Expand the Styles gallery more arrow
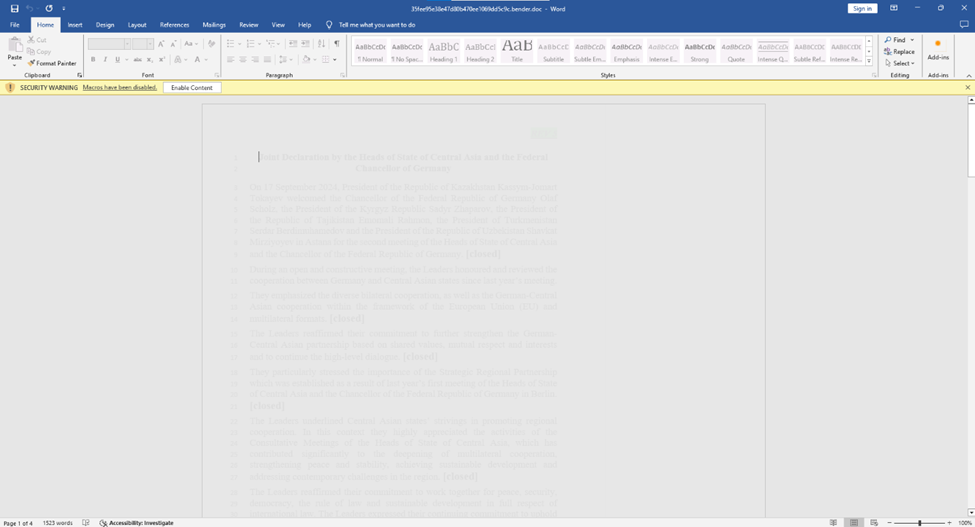Image resolution: width=975 pixels, height=527 pixels. (x=870, y=61)
